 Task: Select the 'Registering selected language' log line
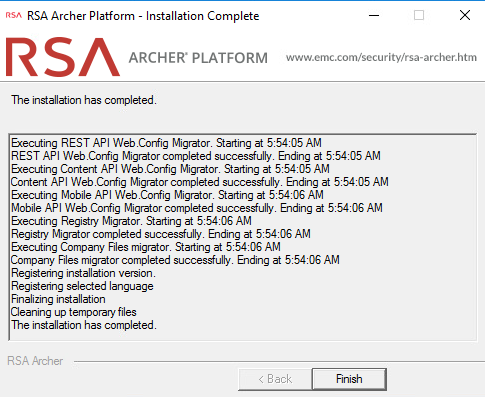click(82, 286)
